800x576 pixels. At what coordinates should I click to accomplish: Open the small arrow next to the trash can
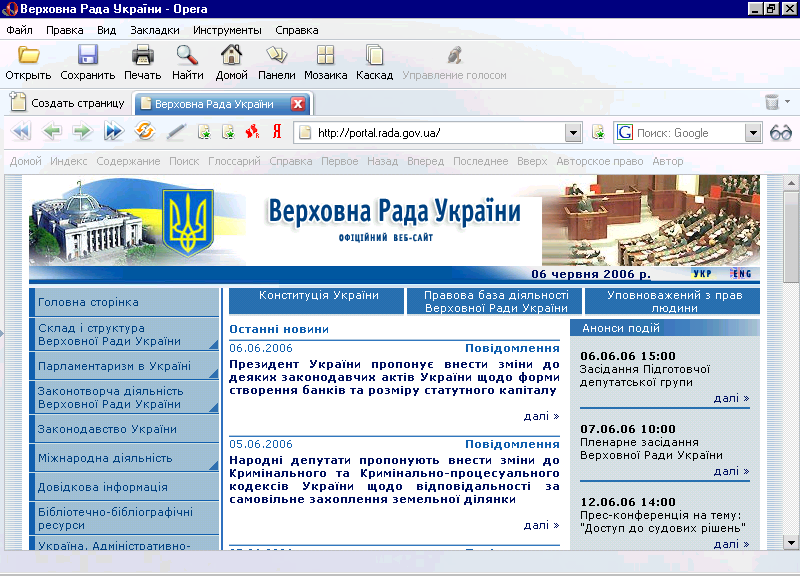[787, 102]
